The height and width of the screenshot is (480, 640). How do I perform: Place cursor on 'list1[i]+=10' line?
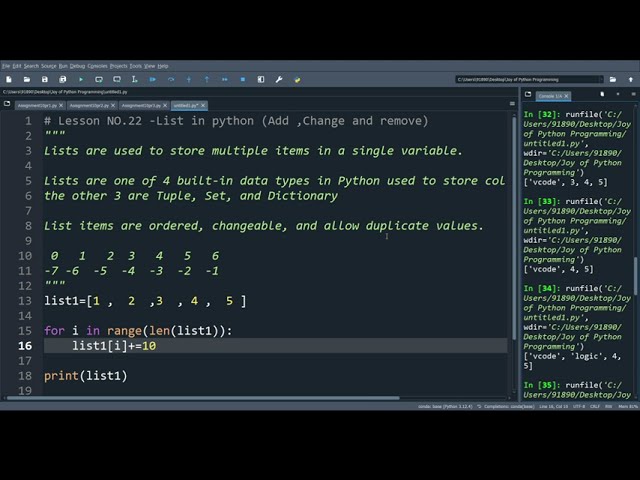(114, 346)
